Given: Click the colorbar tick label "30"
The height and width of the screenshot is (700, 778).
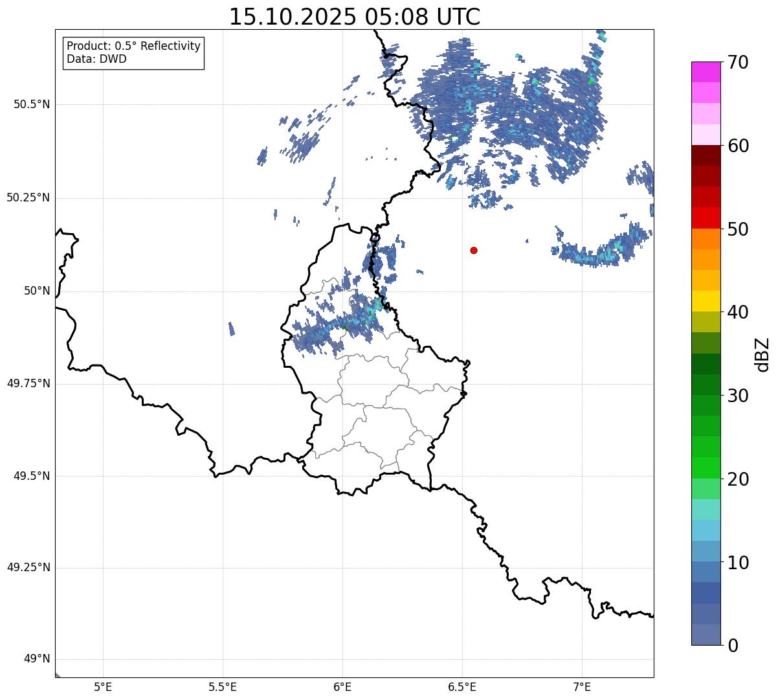Looking at the screenshot, I should pos(738,396).
